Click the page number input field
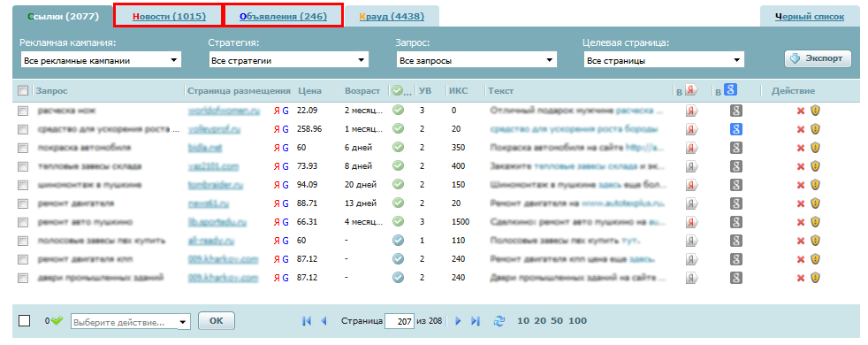 (x=400, y=320)
